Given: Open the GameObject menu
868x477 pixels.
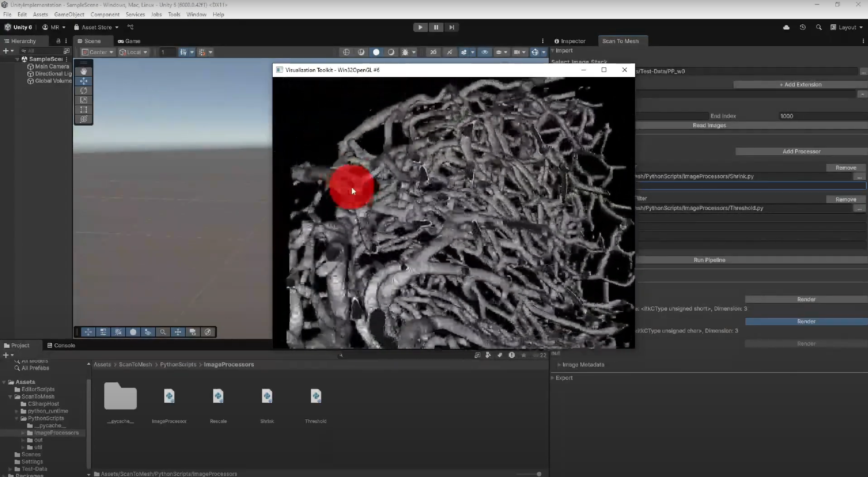Looking at the screenshot, I should (x=69, y=15).
